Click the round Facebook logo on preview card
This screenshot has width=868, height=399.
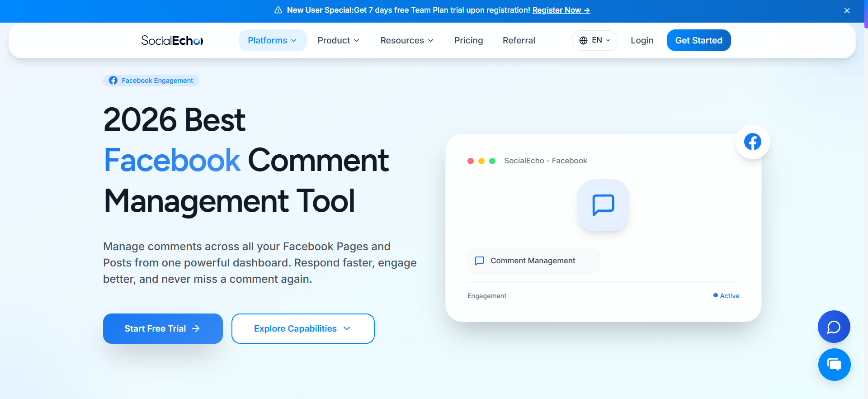click(753, 142)
